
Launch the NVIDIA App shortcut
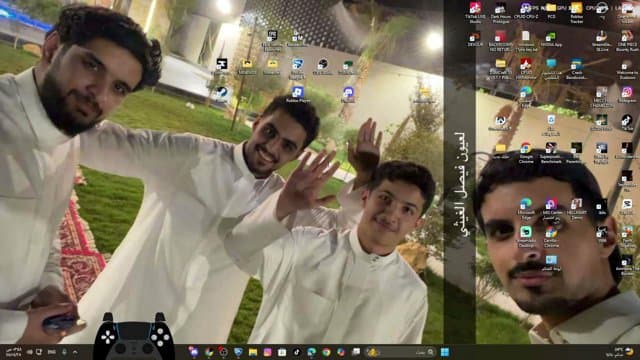click(x=551, y=40)
